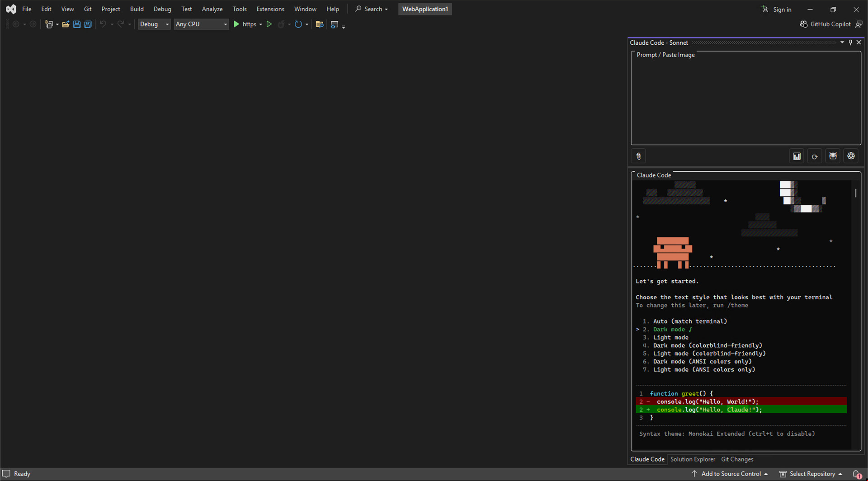Select option 3 Light mode theme
This screenshot has width=868, height=481.
[x=665, y=338]
